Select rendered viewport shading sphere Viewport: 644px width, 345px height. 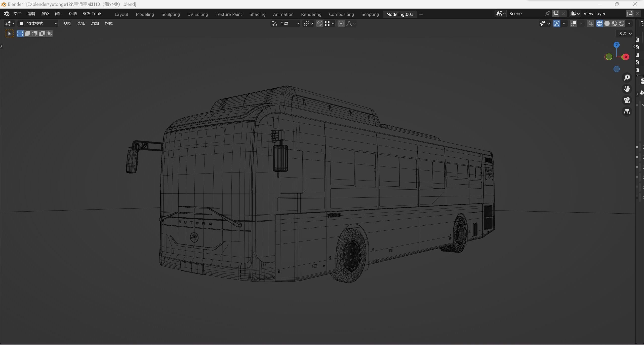click(x=622, y=23)
